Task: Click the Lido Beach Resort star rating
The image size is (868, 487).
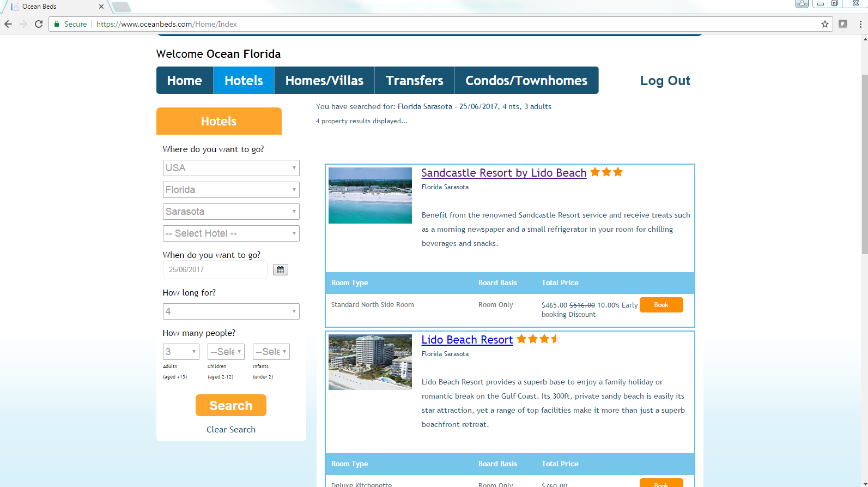Action: pos(538,339)
